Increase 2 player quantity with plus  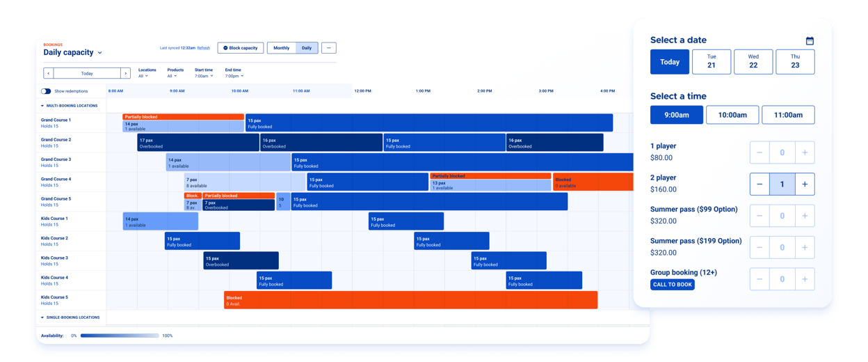tap(805, 184)
